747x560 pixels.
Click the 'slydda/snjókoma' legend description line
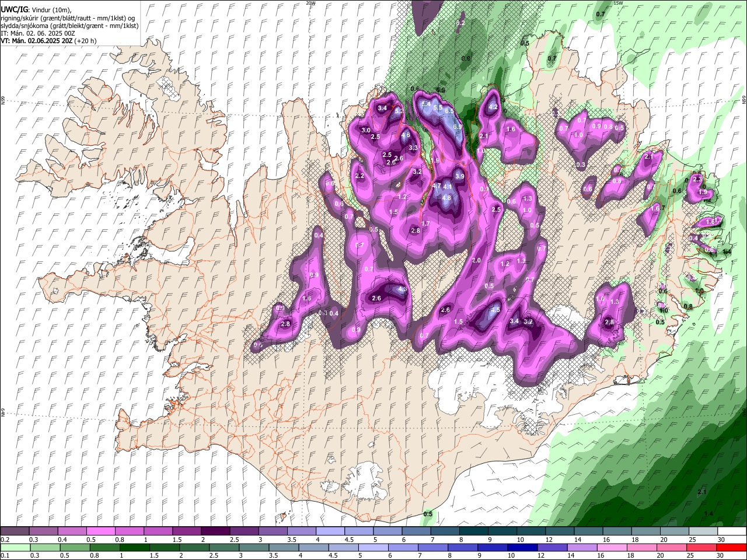click(69, 26)
